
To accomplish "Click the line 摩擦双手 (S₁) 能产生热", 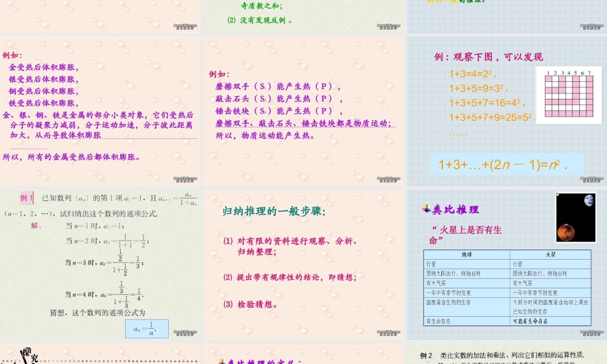I will click(x=279, y=86).
